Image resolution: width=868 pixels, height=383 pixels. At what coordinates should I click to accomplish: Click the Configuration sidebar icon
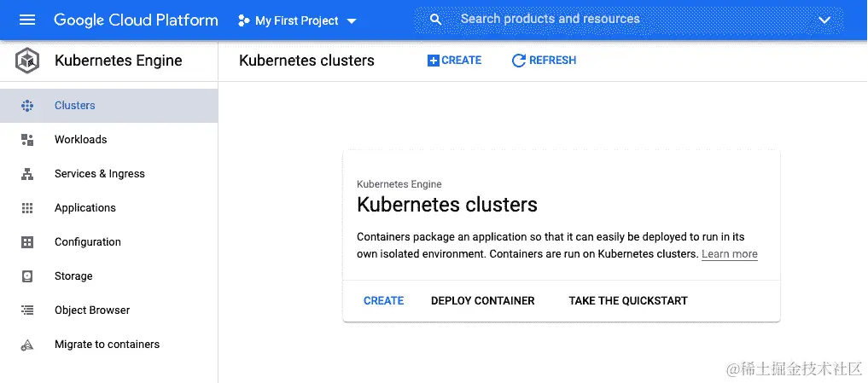click(x=27, y=242)
